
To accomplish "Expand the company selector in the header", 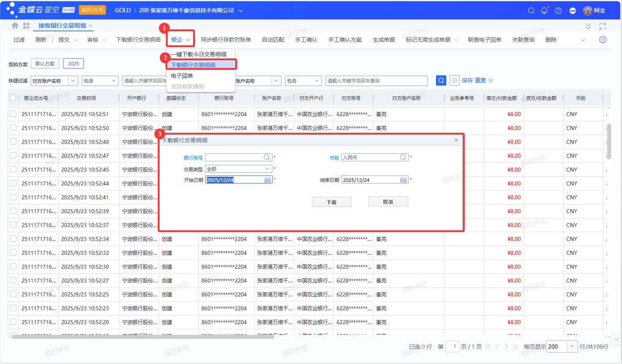I will coord(240,10).
